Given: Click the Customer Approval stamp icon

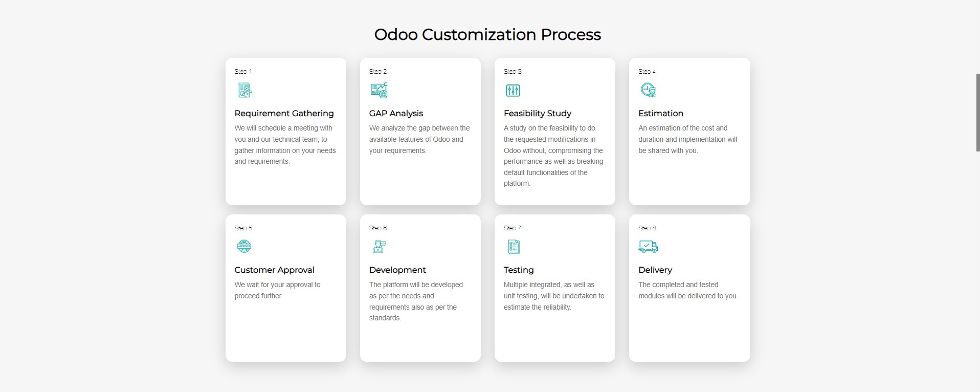Looking at the screenshot, I should tap(244, 247).
